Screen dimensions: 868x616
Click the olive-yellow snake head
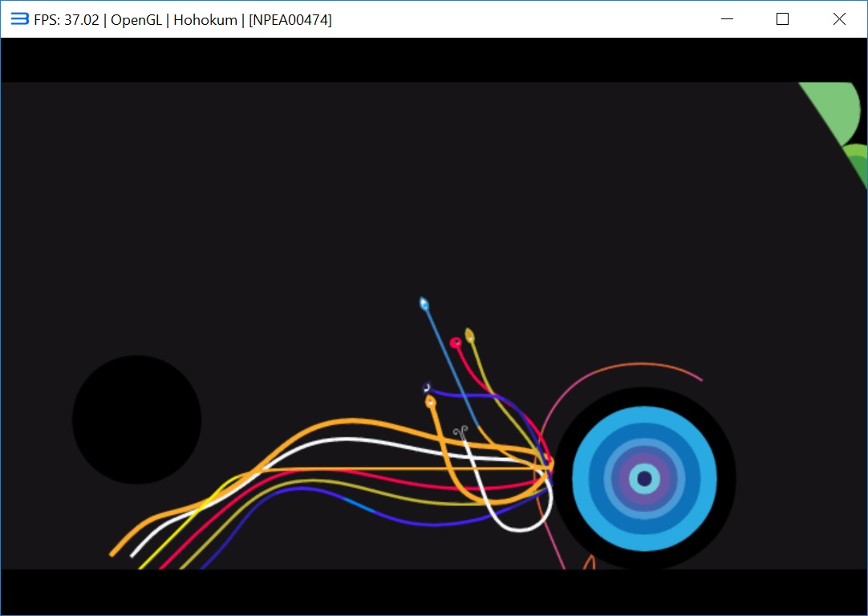click(x=470, y=334)
